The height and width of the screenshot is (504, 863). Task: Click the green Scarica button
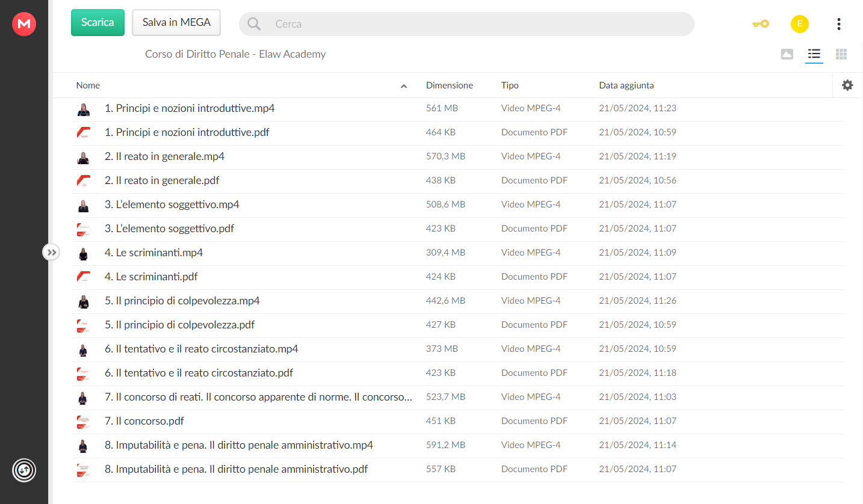(x=97, y=22)
